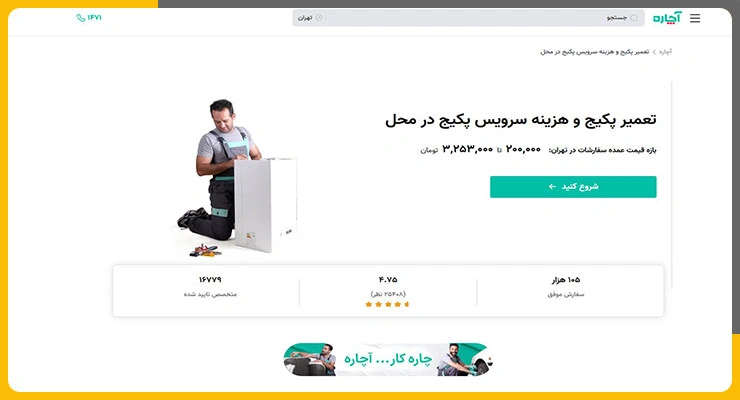Screen dimensions: 740x400
Task: Click the arrow inside شروع کنید button
Action: point(552,187)
